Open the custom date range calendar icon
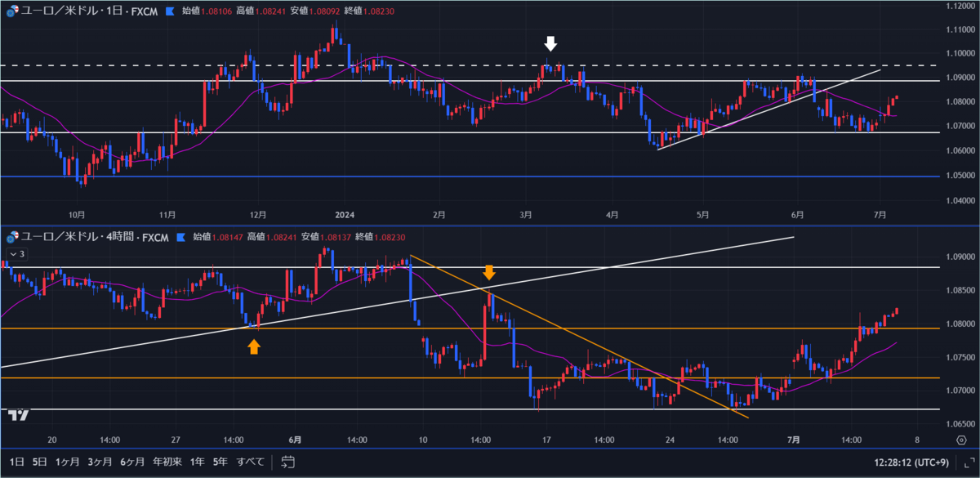Screen dimensions: 980x478 [287, 462]
